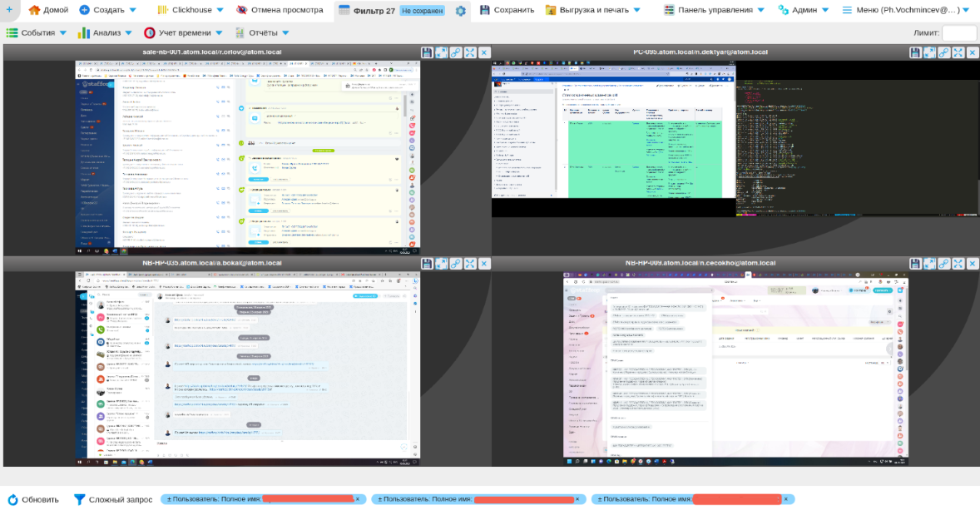Click save icon on sale-nb-001 screen panel

point(427,52)
